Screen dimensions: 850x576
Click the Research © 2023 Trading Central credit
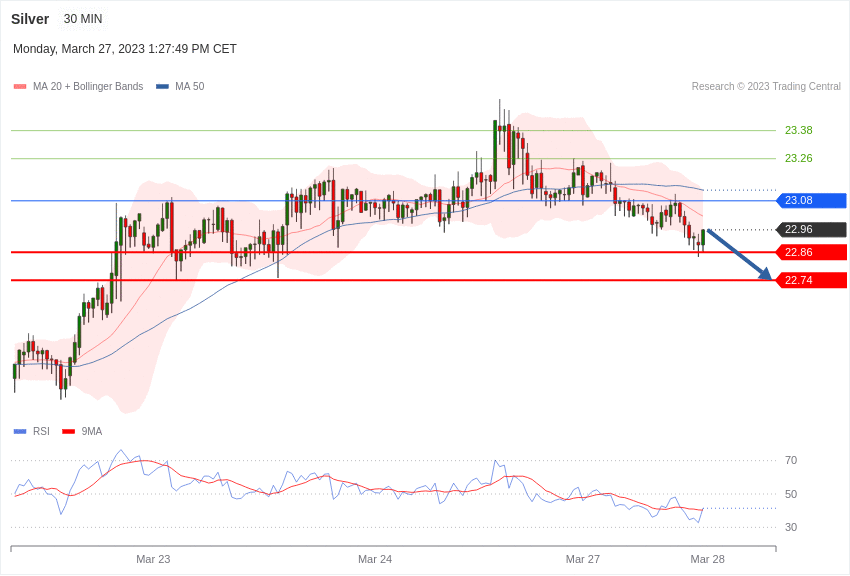coord(766,86)
